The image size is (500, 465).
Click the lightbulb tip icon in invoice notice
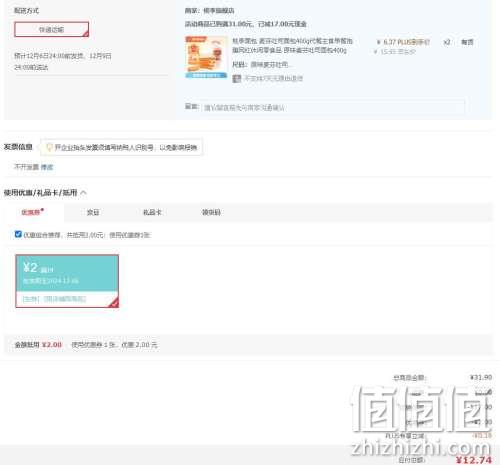(49, 147)
